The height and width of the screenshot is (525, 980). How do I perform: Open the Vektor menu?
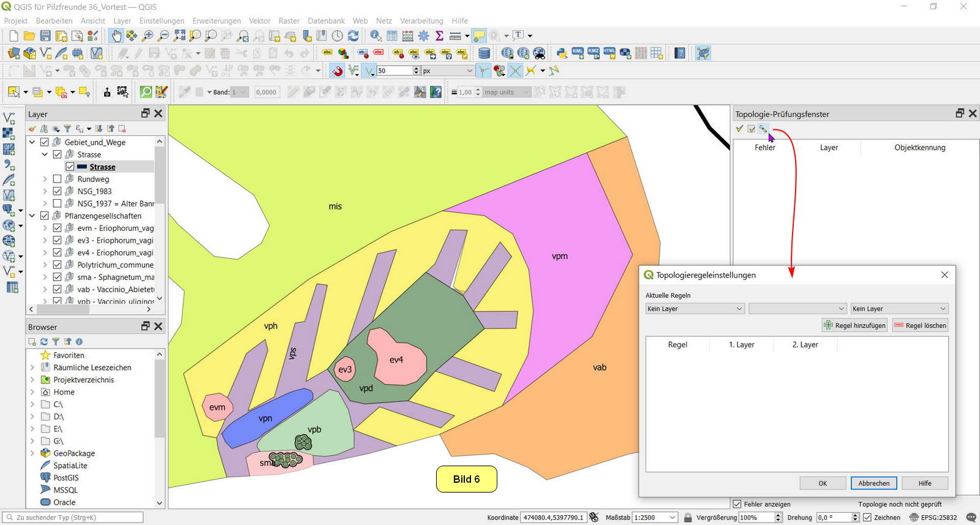pos(260,21)
